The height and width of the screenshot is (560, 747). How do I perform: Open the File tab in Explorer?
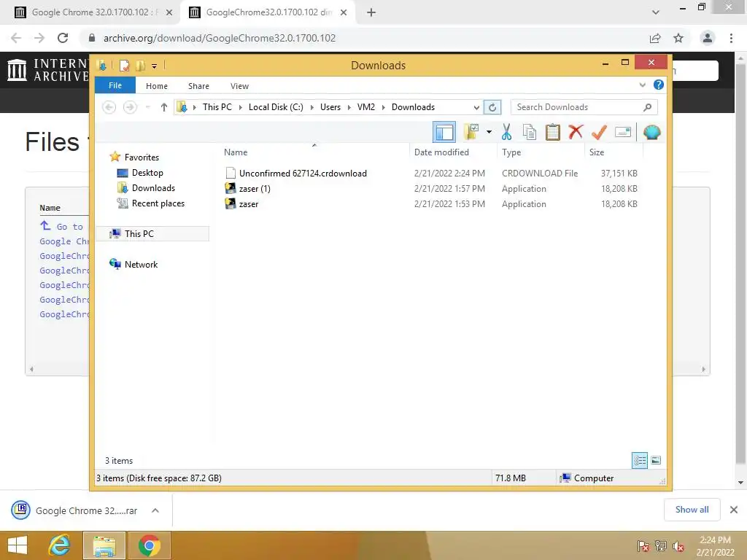(115, 85)
